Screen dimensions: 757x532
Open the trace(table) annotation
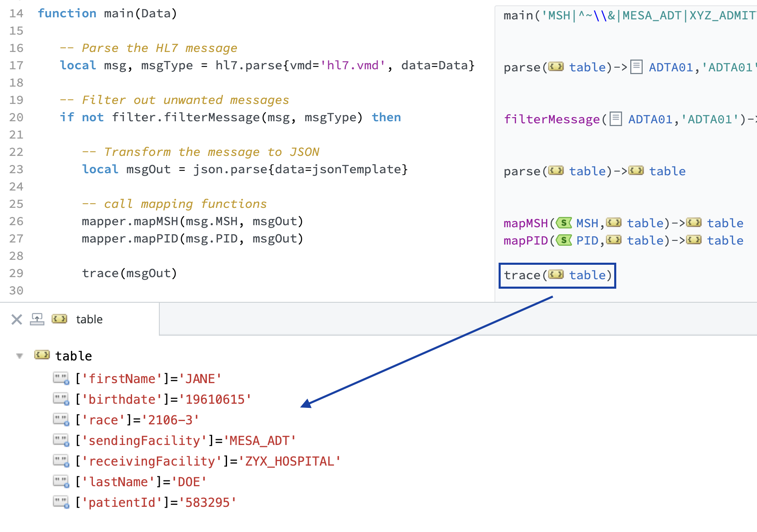pyautogui.click(x=557, y=275)
